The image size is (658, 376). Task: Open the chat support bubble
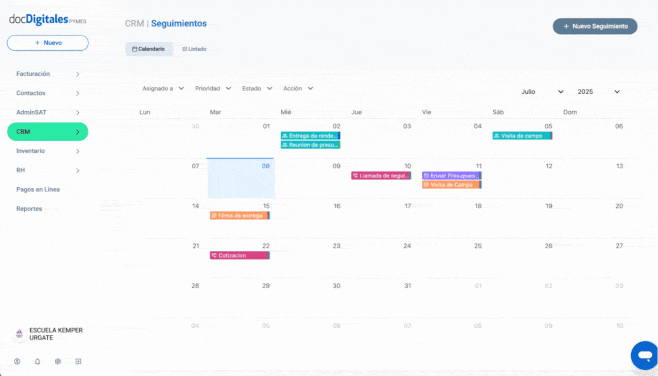tap(645, 355)
